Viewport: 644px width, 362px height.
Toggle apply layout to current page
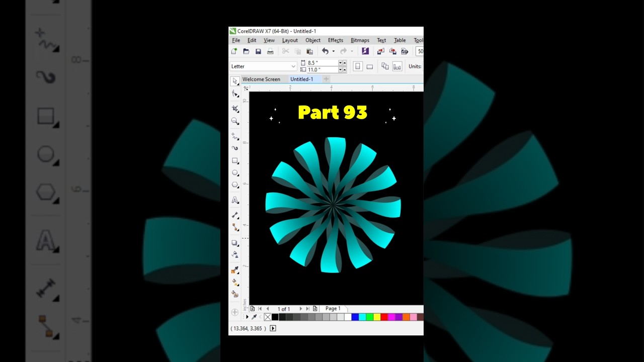tap(397, 66)
